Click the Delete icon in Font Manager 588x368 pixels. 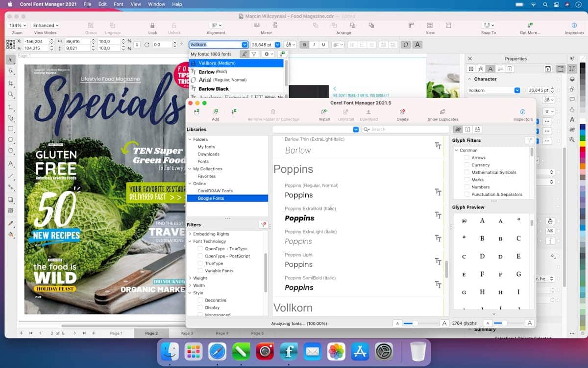click(402, 112)
